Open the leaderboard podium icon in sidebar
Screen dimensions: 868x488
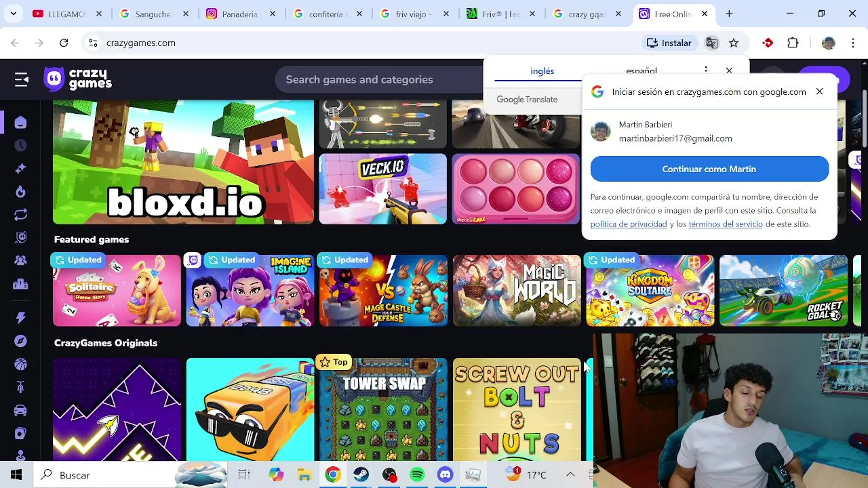[x=20, y=284]
